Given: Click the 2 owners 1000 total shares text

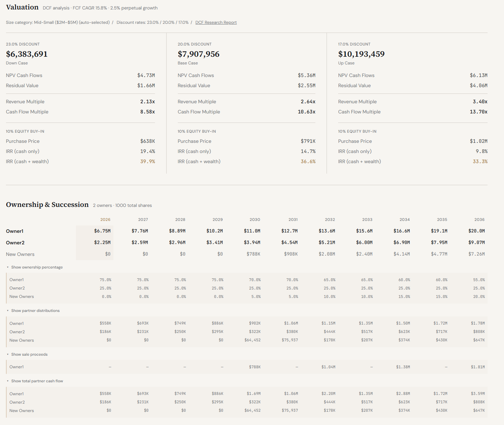Looking at the screenshot, I should point(122,205).
